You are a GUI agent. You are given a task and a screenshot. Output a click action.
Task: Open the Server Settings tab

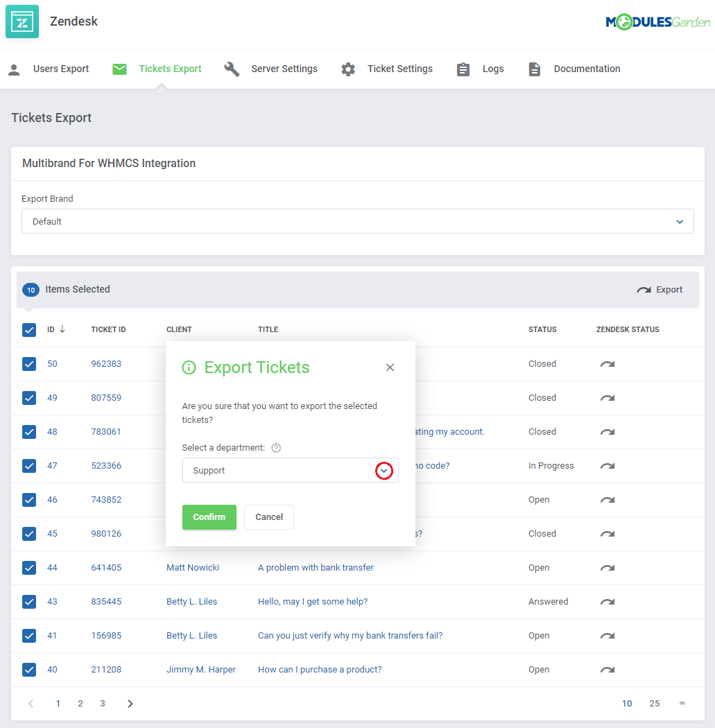click(284, 69)
